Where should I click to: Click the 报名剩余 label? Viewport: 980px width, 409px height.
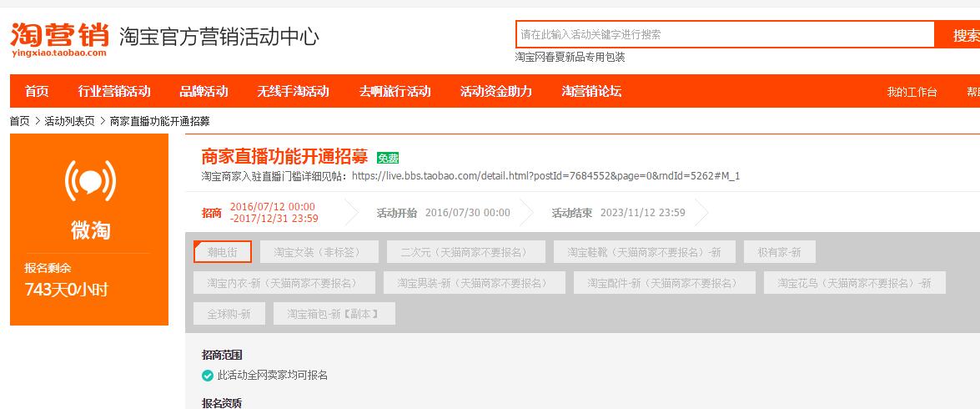click(48, 268)
